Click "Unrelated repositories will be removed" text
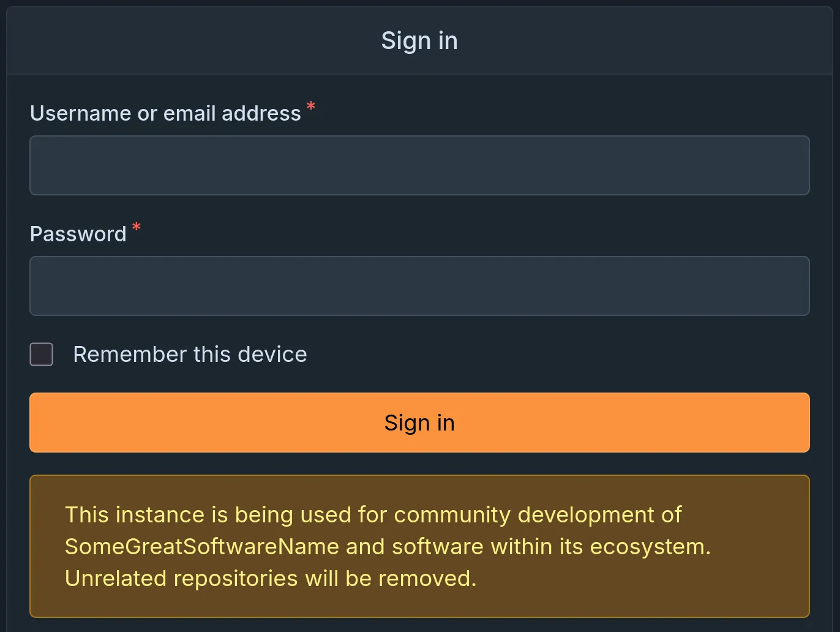The width and height of the screenshot is (840, 632). (271, 578)
